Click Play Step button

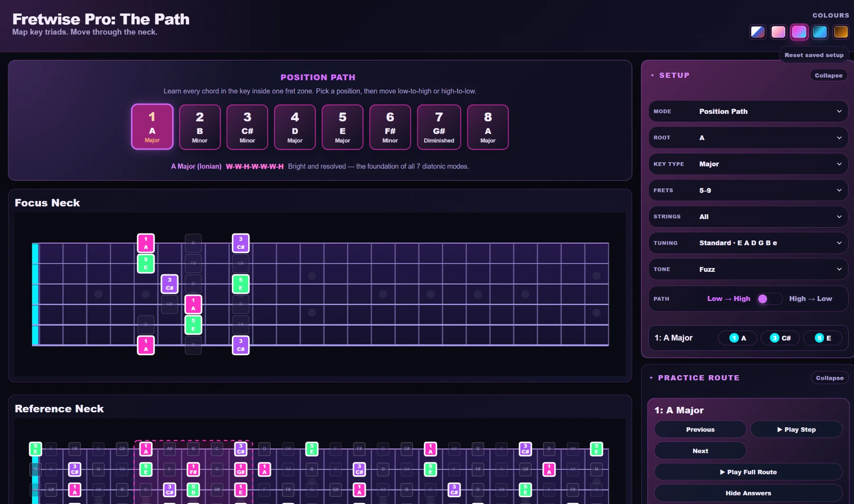(796, 430)
